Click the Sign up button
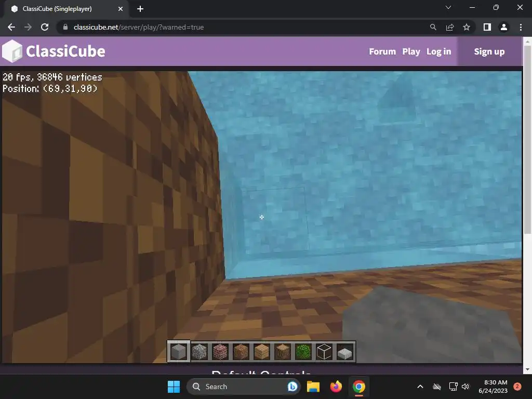The image size is (532, 399). tap(489, 51)
